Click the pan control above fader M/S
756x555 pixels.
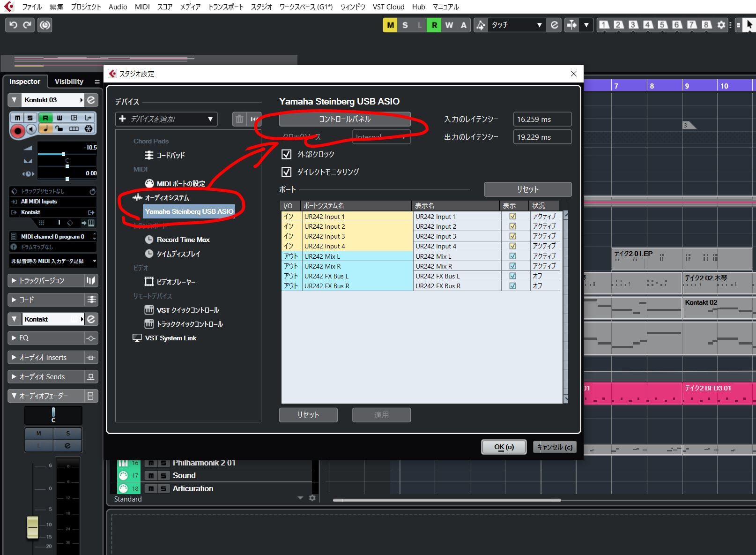53,415
